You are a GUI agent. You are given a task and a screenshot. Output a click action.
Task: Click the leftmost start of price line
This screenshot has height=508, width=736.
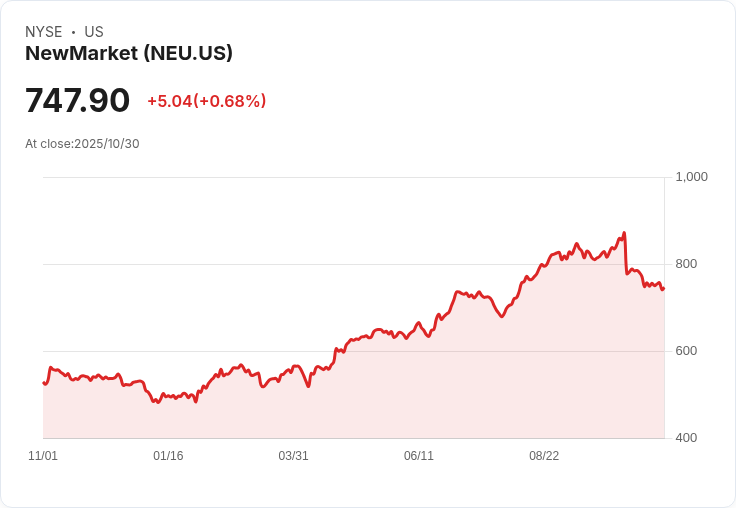pos(44,383)
